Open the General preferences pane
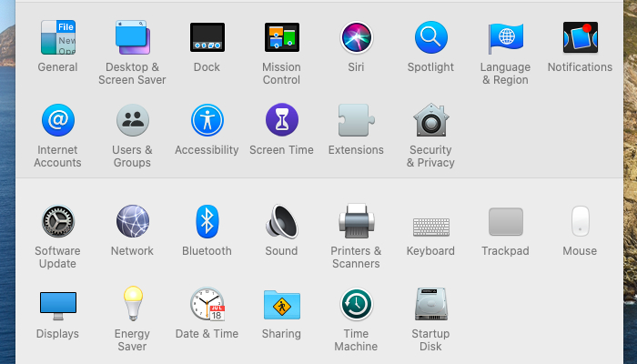 coord(57,37)
